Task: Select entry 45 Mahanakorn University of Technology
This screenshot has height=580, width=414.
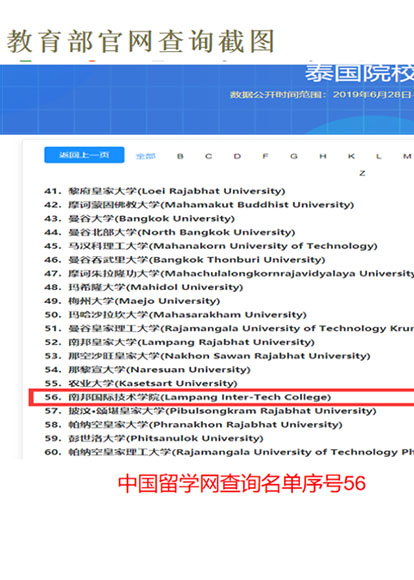Action: (x=211, y=246)
